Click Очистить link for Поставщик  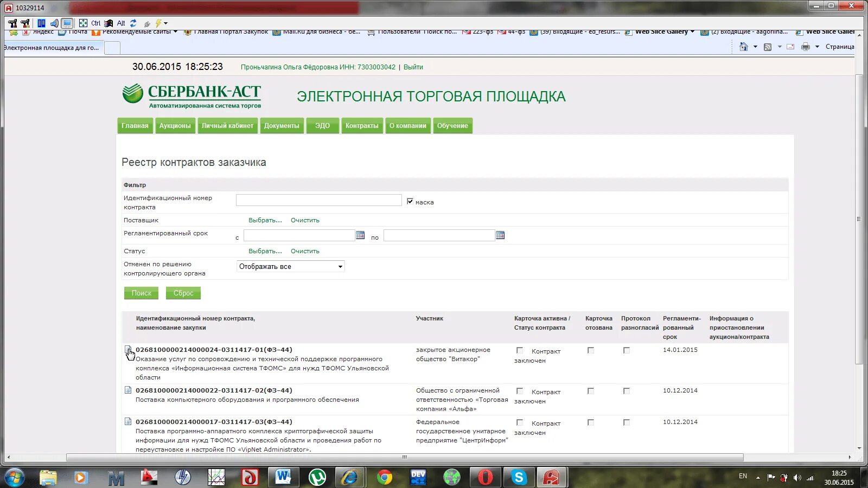tap(305, 220)
